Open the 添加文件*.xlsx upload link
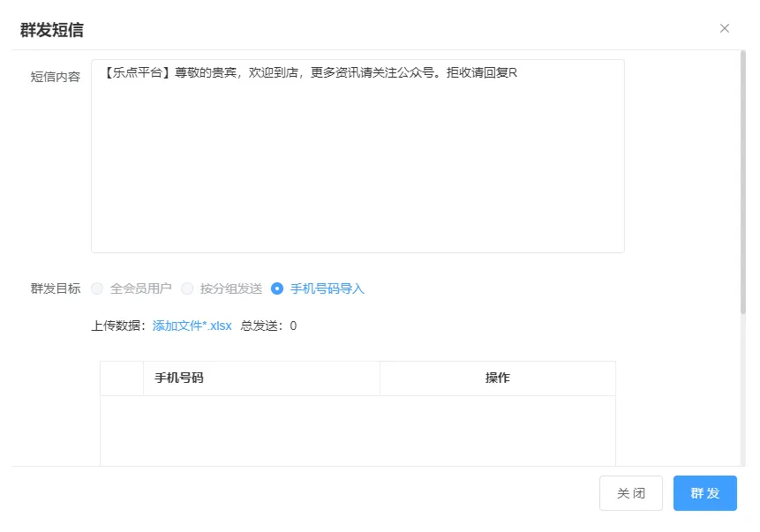 tap(192, 326)
